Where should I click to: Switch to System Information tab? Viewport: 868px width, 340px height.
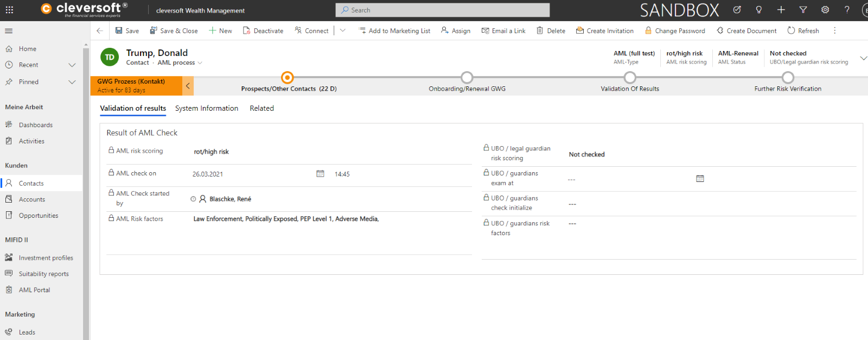(x=207, y=109)
